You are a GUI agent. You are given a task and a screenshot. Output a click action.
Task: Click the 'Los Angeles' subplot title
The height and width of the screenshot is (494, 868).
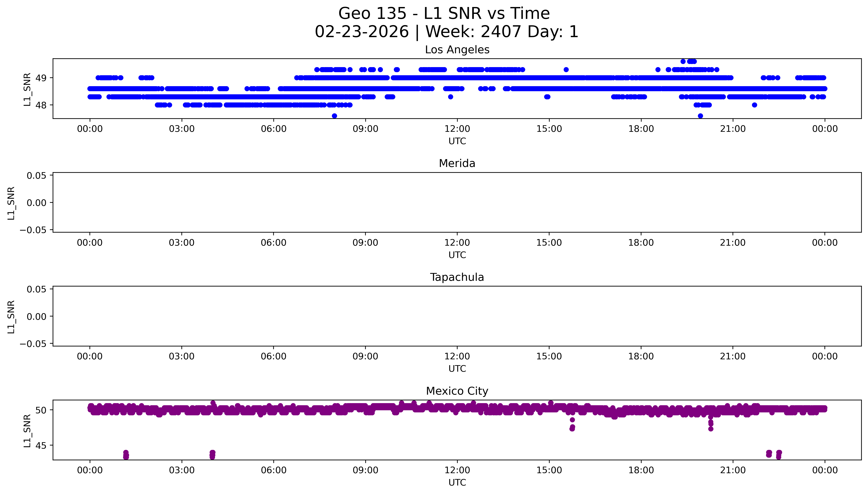pyautogui.click(x=457, y=50)
